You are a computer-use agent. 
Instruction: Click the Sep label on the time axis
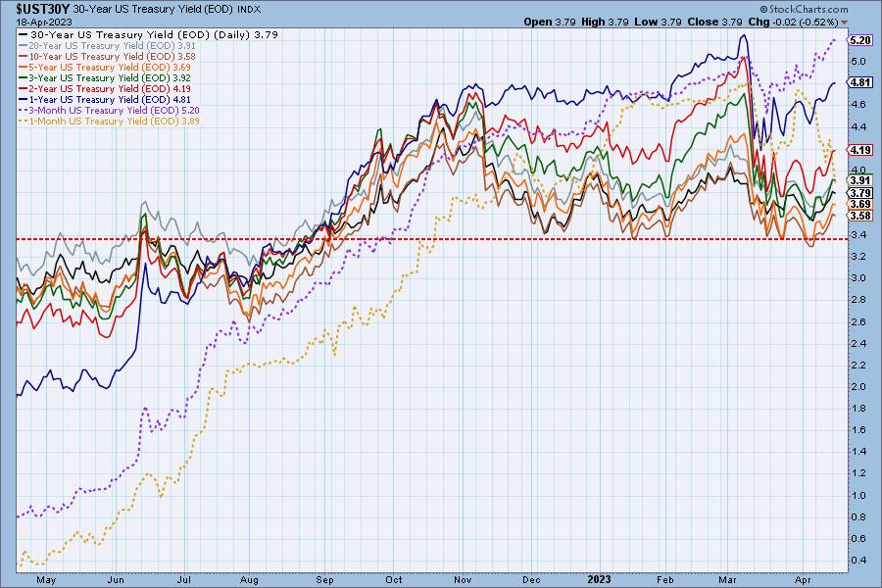coord(324,579)
